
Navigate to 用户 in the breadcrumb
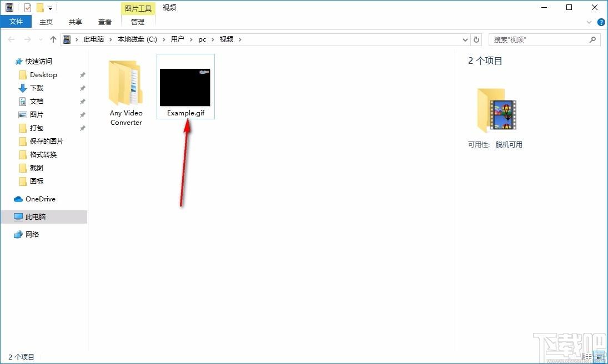click(x=177, y=39)
